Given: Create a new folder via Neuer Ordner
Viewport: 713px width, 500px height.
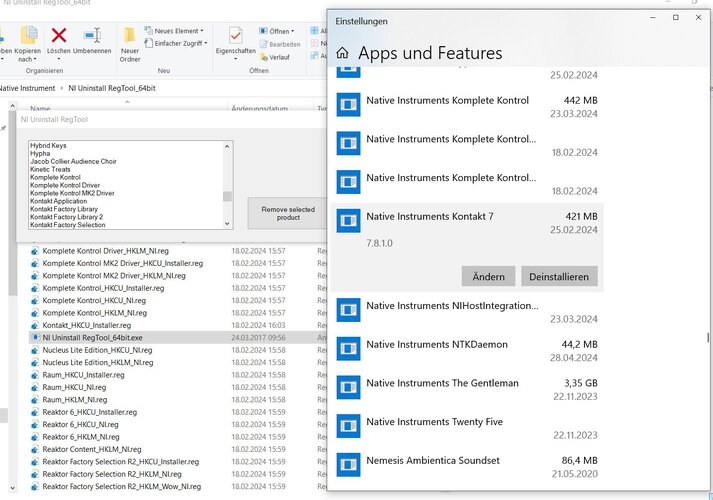Looking at the screenshot, I should tap(130, 45).
